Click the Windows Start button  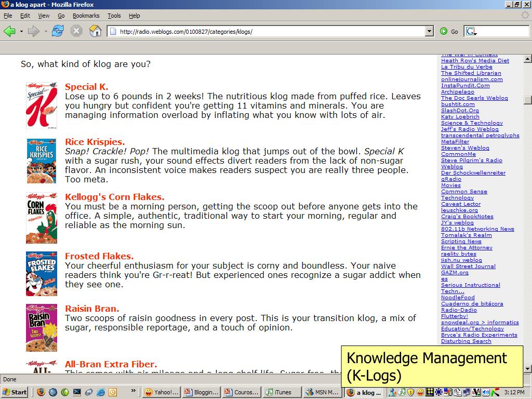15,392
